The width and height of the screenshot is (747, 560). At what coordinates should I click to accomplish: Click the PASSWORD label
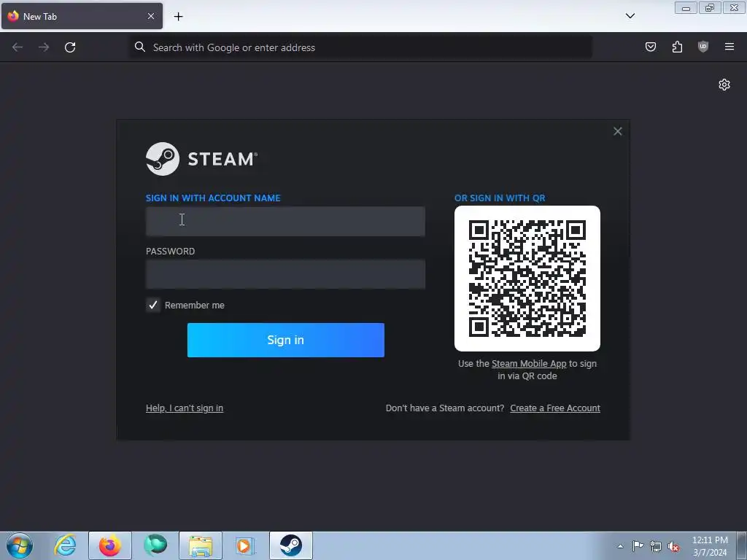[171, 252]
